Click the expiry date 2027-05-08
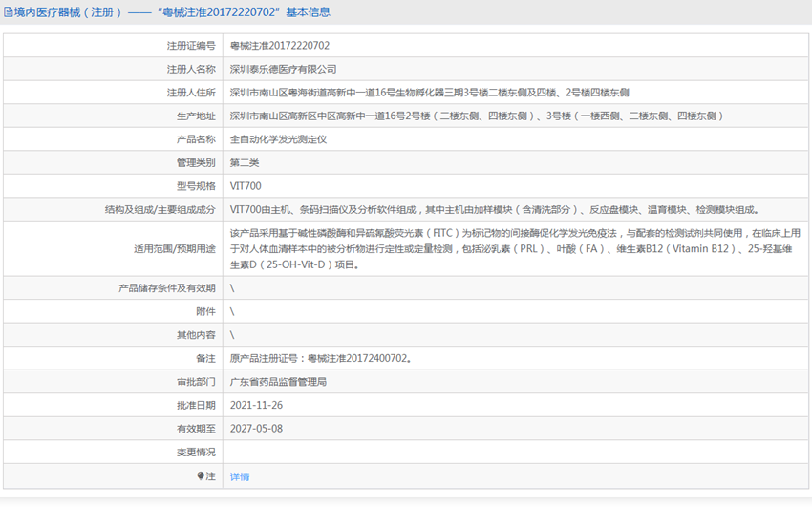 (x=256, y=429)
